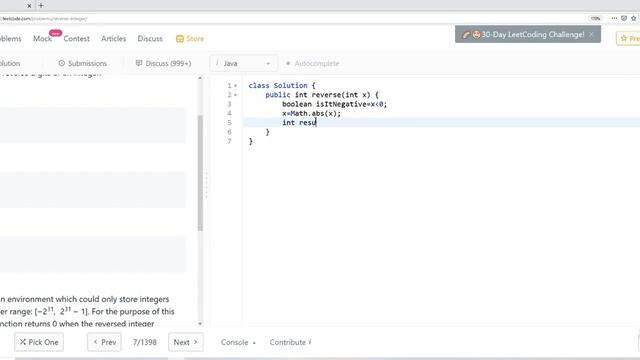
Task: Switch to the Submissions tab
Action: coord(82,63)
